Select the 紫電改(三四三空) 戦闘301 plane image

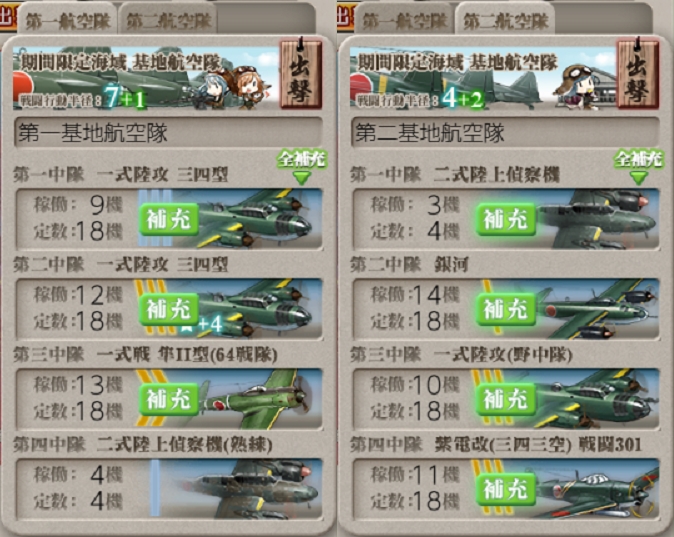click(x=597, y=488)
